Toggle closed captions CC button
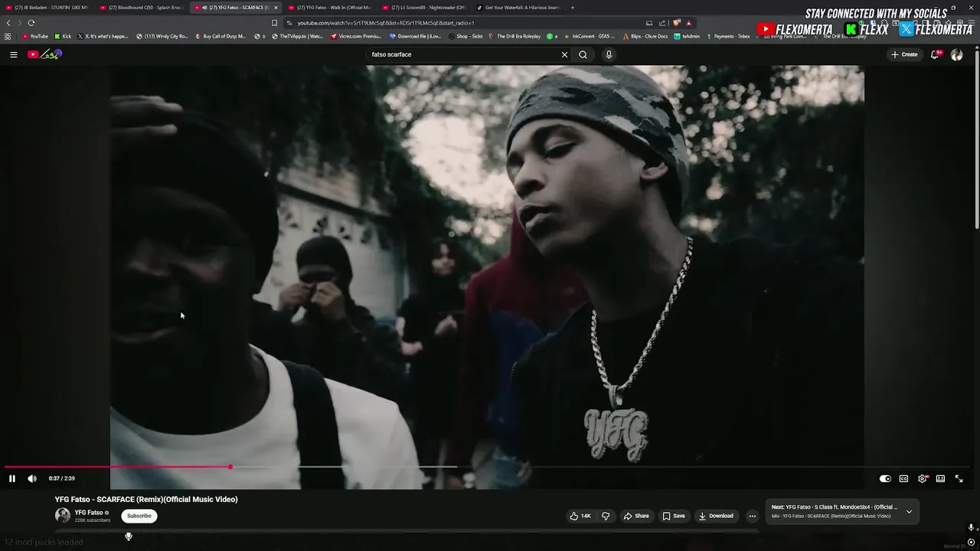This screenshot has width=980, height=551. click(903, 478)
